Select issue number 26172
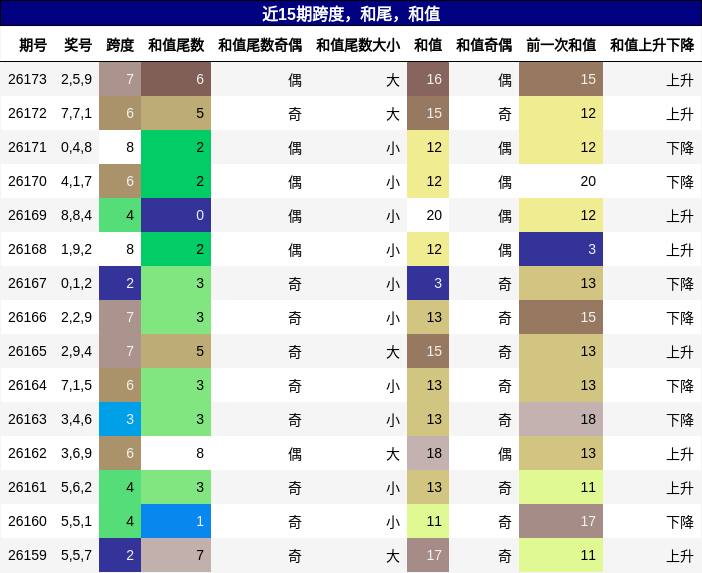Screen dimensions: 702x573 tap(27, 113)
